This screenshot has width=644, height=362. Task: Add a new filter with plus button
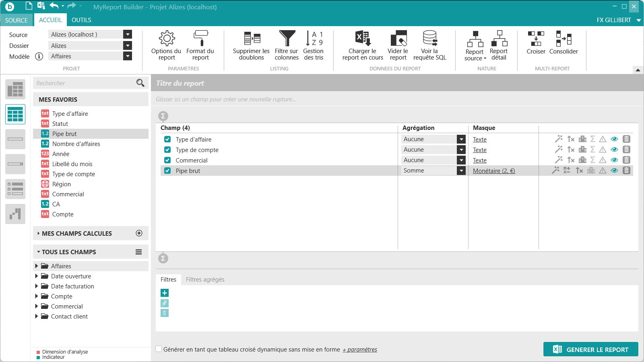coord(165,293)
